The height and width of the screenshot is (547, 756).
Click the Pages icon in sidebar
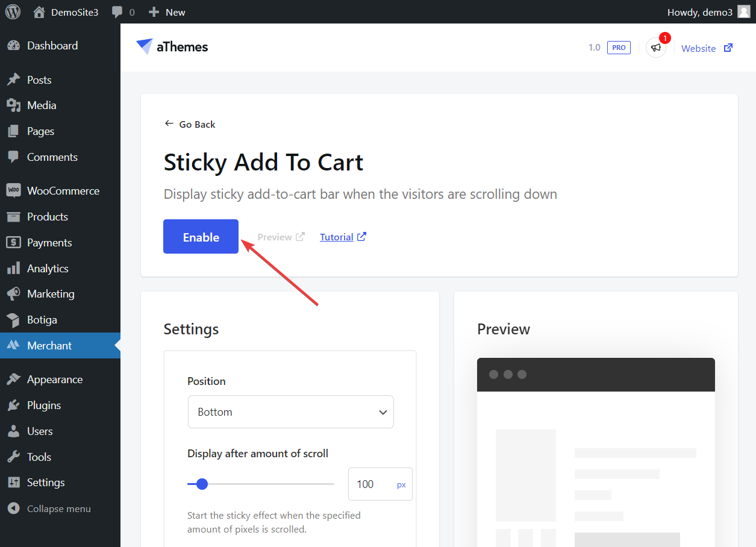(x=13, y=131)
